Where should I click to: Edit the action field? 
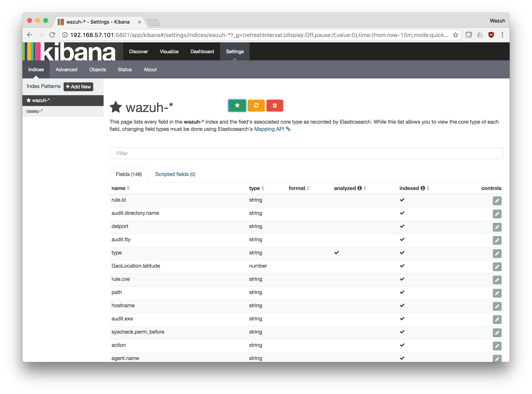coord(497,346)
